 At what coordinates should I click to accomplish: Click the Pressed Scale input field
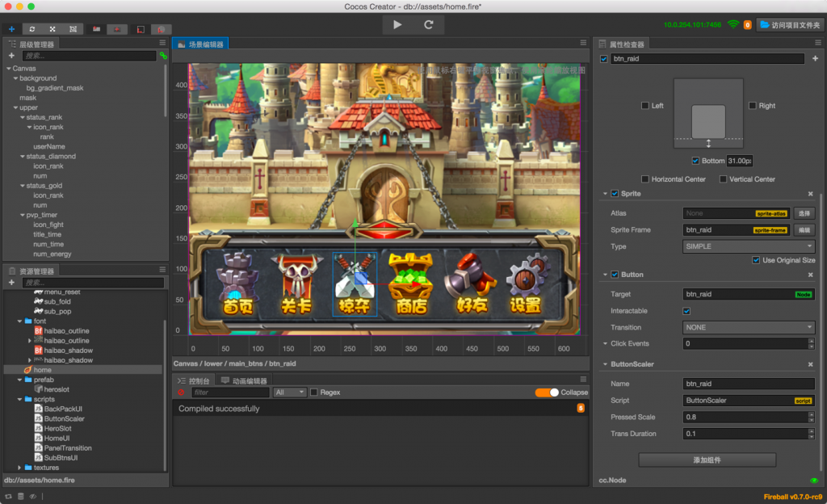tap(744, 418)
